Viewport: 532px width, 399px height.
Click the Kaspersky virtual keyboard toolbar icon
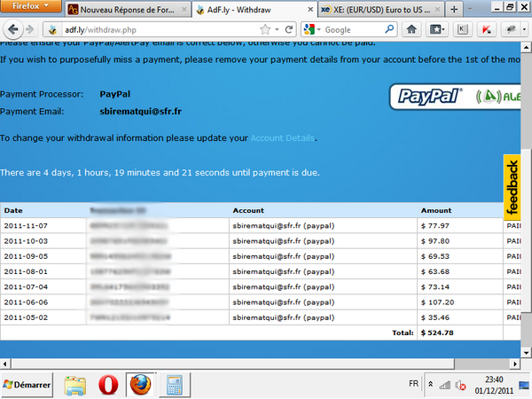(x=463, y=30)
